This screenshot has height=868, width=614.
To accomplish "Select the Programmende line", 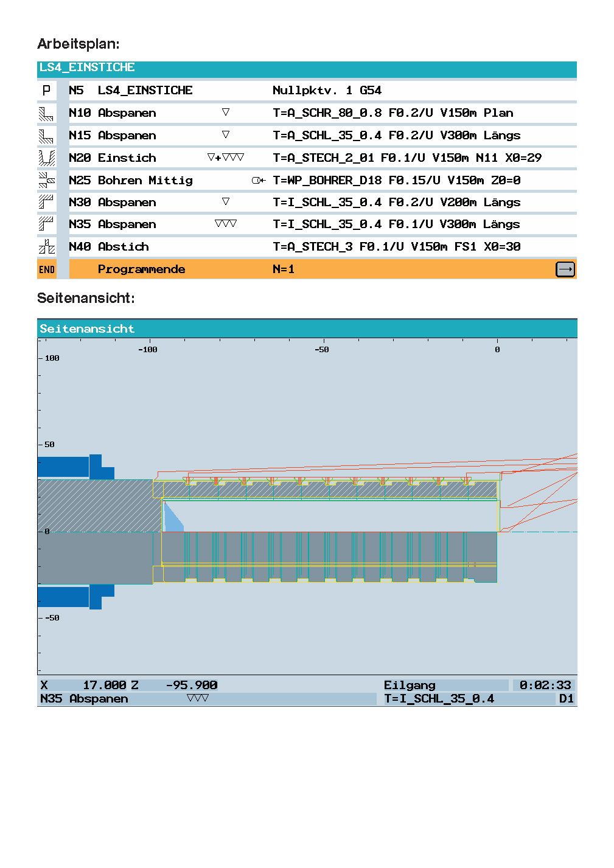I will pos(307,269).
